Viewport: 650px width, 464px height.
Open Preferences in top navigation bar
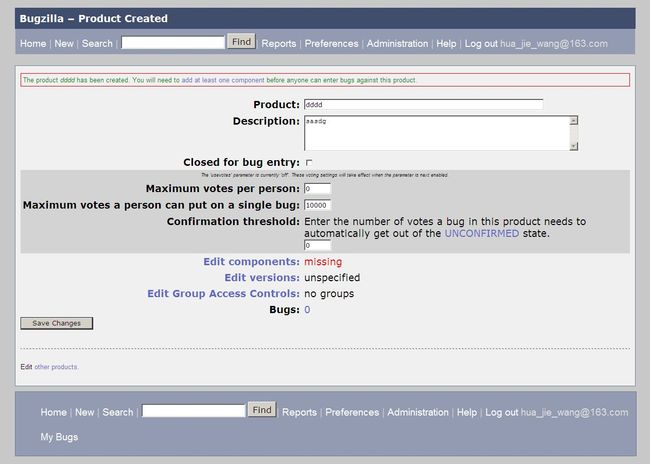click(x=331, y=44)
